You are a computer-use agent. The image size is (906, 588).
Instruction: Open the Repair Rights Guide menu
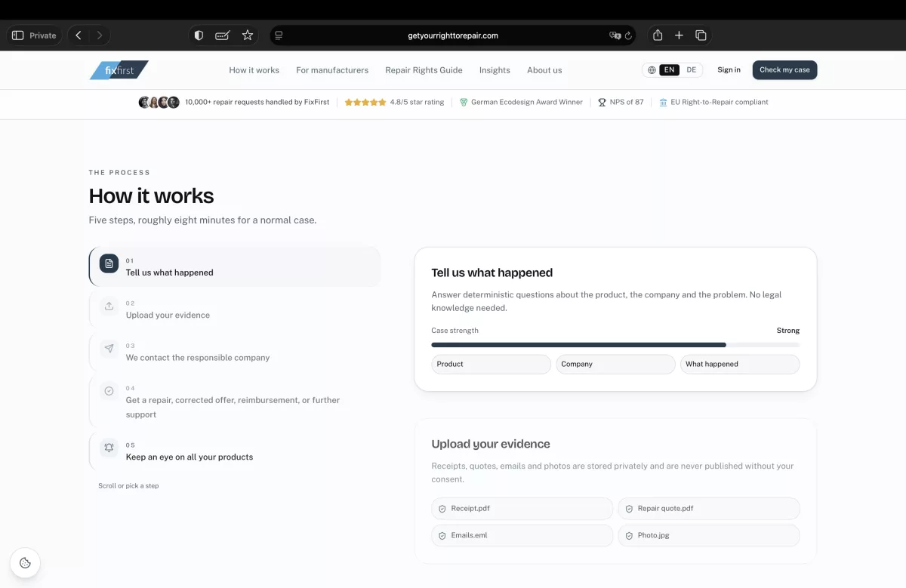point(424,70)
